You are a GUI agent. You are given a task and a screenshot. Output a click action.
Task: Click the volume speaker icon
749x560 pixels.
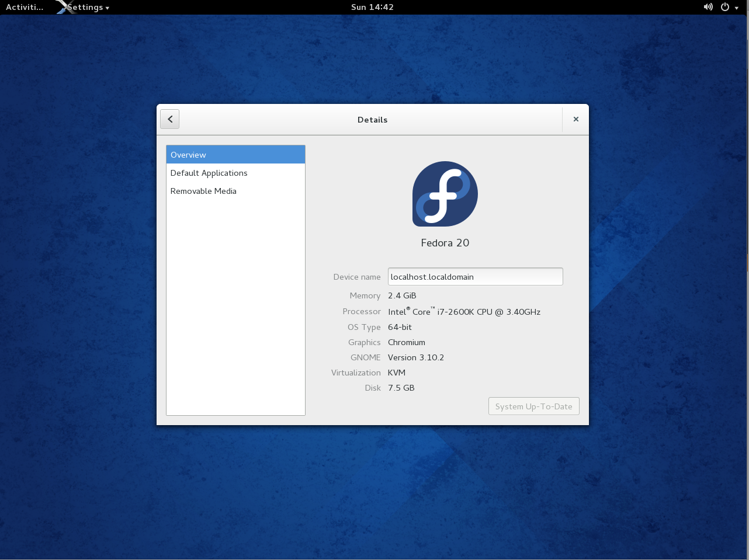coord(708,7)
